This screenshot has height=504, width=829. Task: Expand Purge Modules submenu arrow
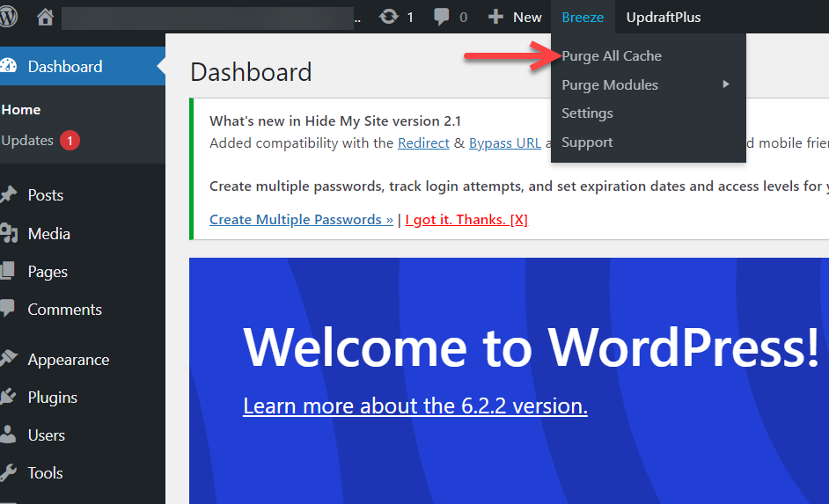(726, 84)
